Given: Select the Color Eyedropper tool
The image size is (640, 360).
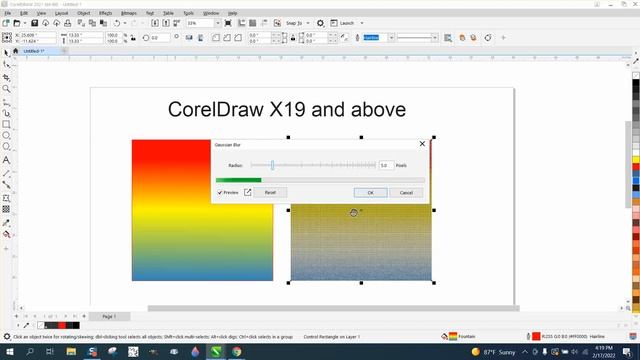Looking at the screenshot, I should click(x=7, y=223).
